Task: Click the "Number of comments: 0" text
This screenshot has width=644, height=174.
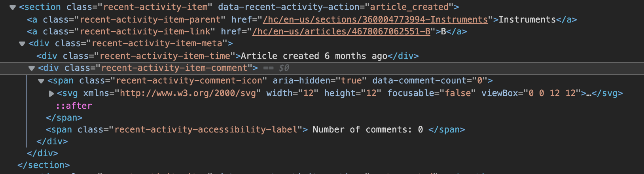Action: coord(367,130)
